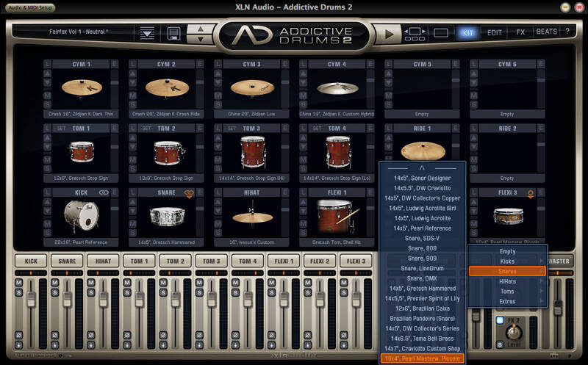Mute the KICK mixer channel

point(19,283)
